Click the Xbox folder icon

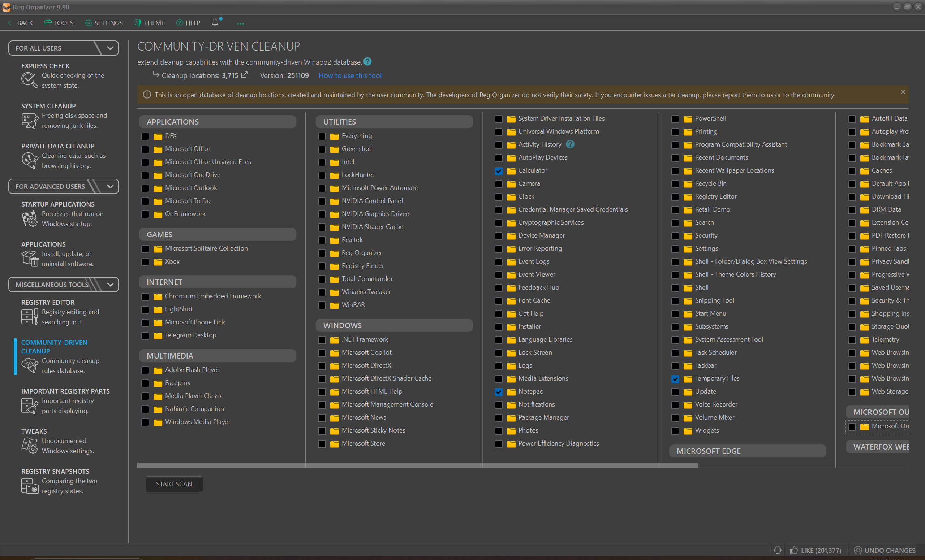[x=158, y=262]
